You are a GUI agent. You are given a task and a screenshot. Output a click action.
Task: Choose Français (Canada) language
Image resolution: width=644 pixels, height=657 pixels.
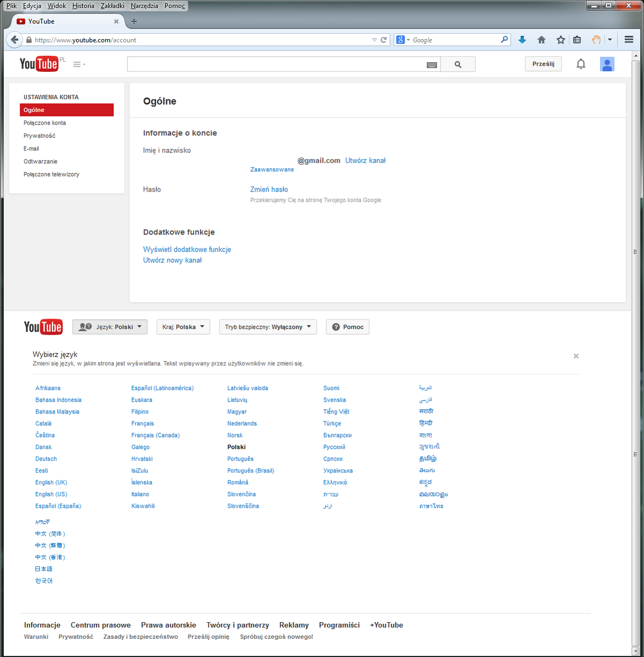click(156, 435)
